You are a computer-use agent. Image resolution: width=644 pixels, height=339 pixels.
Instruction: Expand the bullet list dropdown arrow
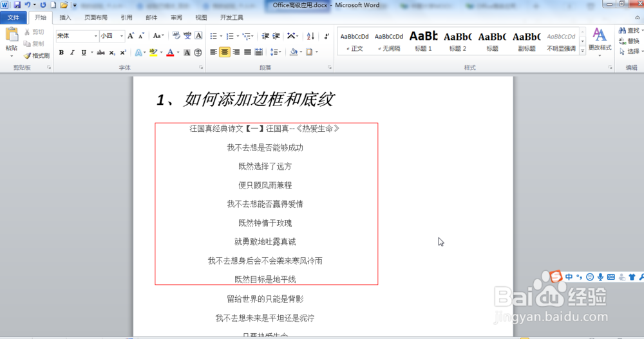click(221, 37)
